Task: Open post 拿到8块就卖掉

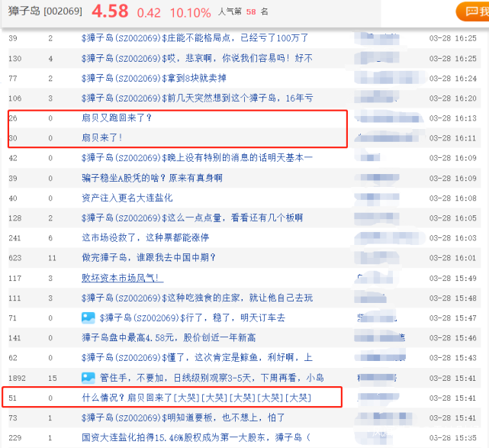Action: tap(154, 79)
